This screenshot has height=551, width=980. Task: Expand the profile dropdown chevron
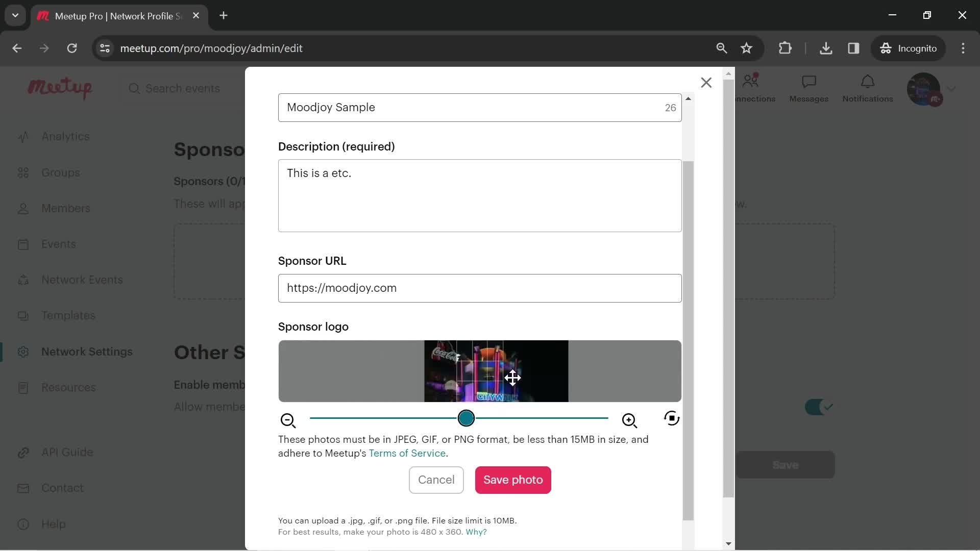(951, 89)
